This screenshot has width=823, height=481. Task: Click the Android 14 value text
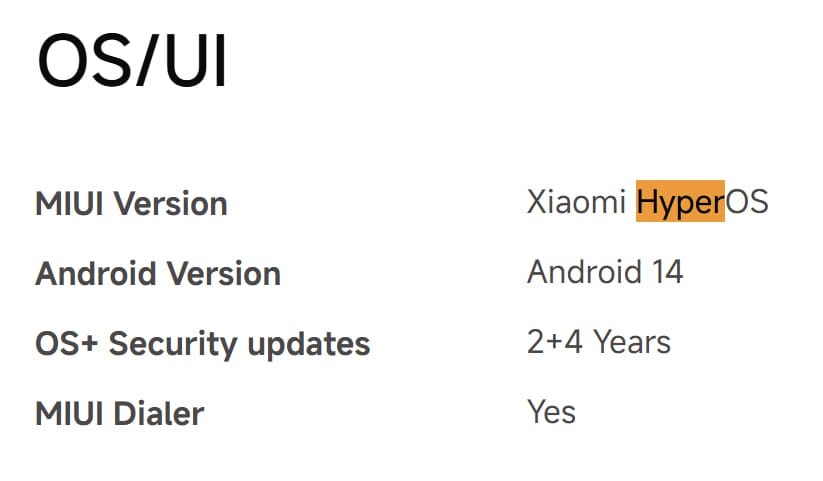(604, 272)
